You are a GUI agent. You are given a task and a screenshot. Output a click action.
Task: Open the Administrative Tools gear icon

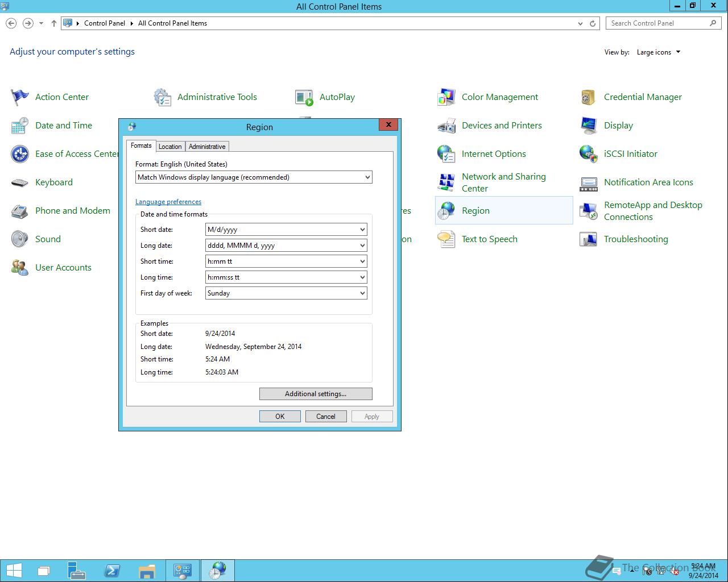162,97
